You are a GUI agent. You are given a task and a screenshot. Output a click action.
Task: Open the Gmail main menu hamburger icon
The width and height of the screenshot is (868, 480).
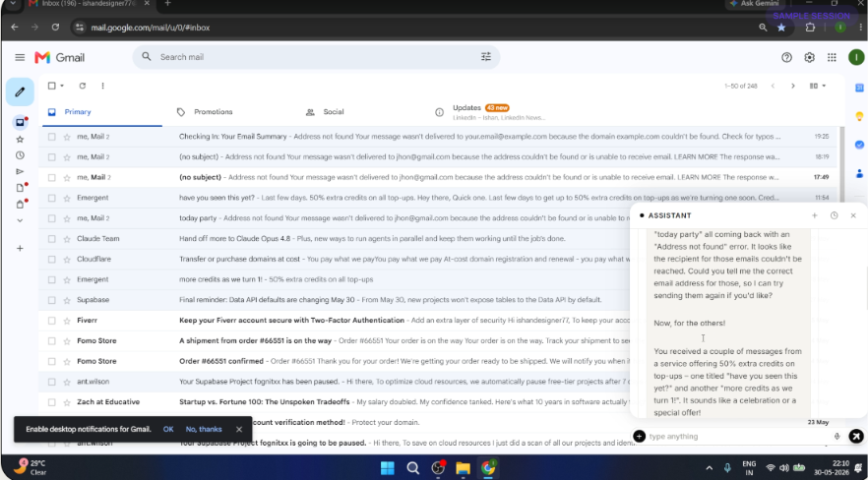point(20,57)
